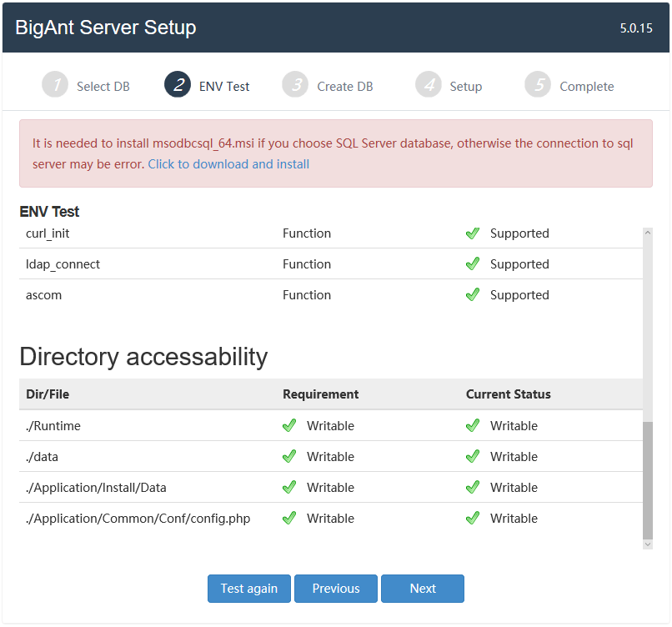Click the step 1 circle icon
672x627 pixels.
(54, 85)
